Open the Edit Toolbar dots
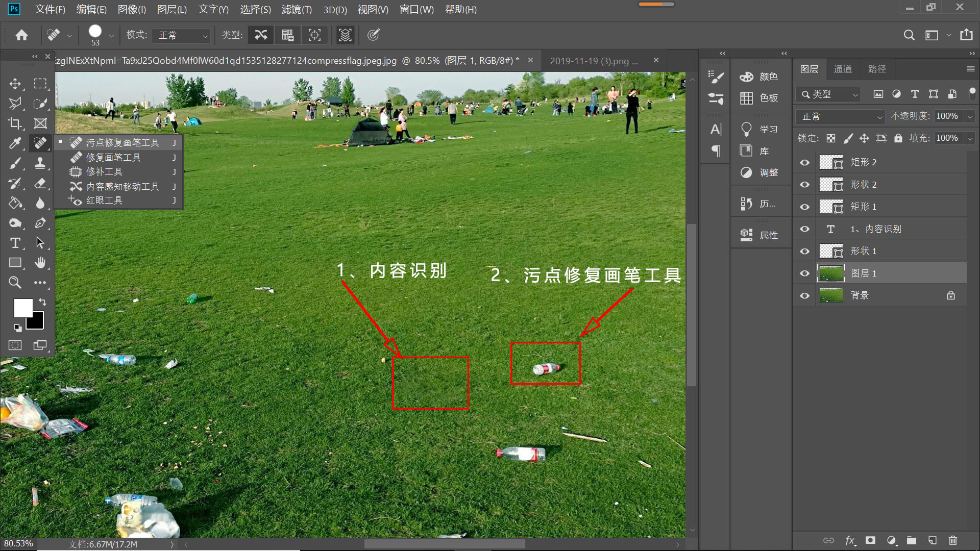980x551 pixels. (x=40, y=282)
